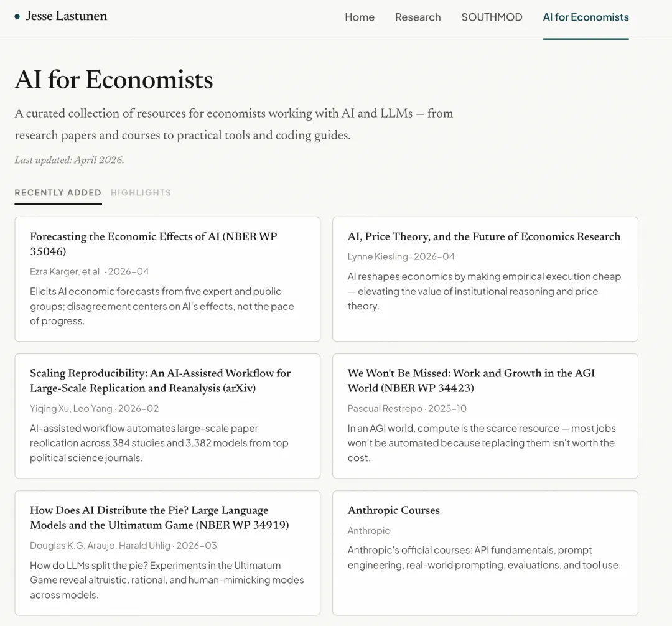Image resolution: width=672 pixels, height=626 pixels.
Task: Open the Anthropic Courses card title
Action: click(x=393, y=510)
